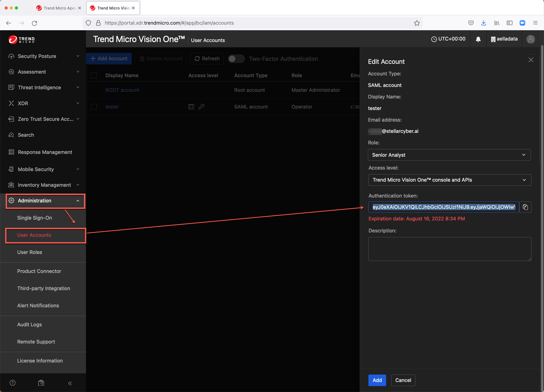Screen dimensions: 544x392
Task: Open the Access level dropdown
Action: (450, 180)
